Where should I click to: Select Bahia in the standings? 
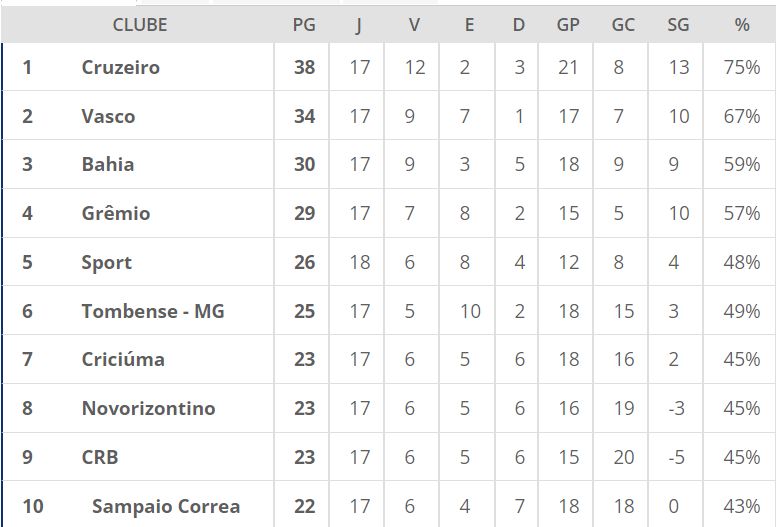[108, 164]
